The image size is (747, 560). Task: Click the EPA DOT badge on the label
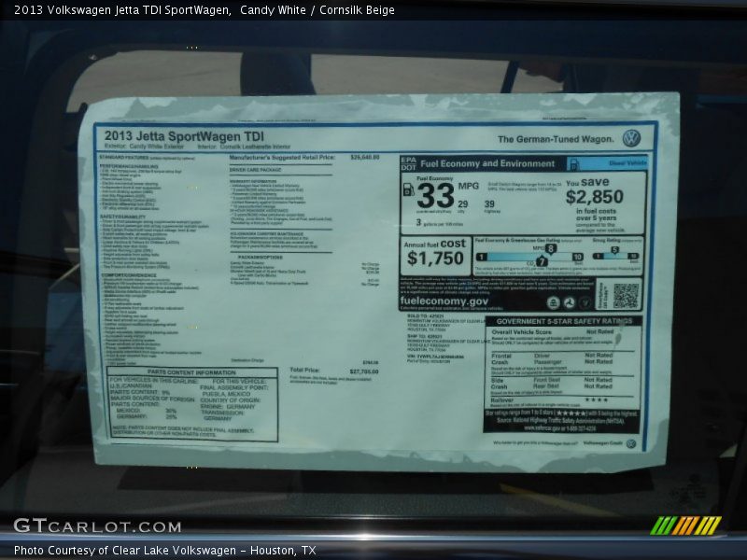click(408, 163)
